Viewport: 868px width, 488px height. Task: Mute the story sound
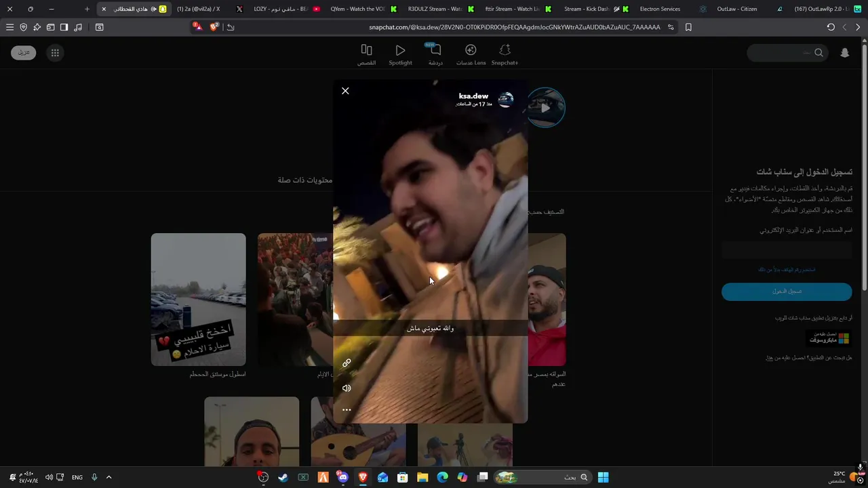[x=347, y=388]
